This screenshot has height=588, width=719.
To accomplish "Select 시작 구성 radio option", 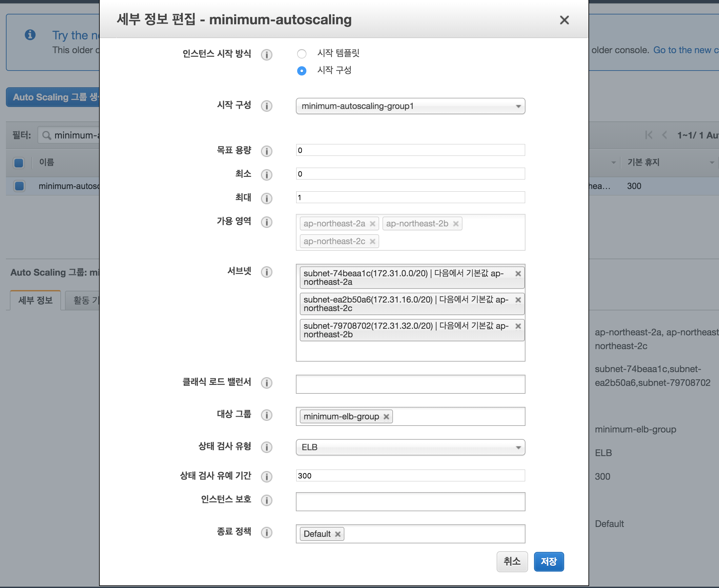I will pos(302,71).
